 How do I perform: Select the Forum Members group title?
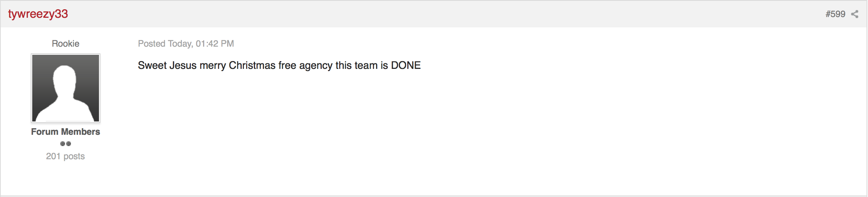pos(66,131)
